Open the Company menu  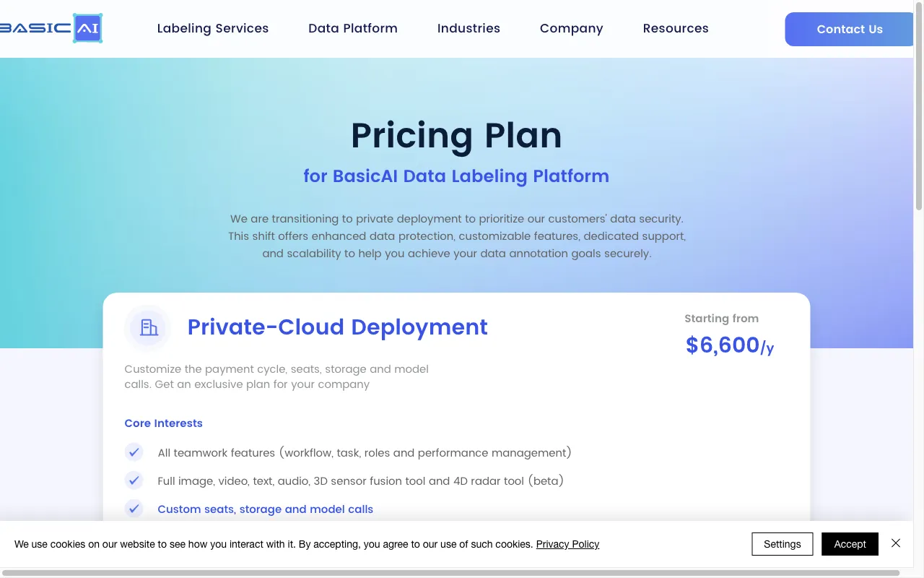coord(572,28)
